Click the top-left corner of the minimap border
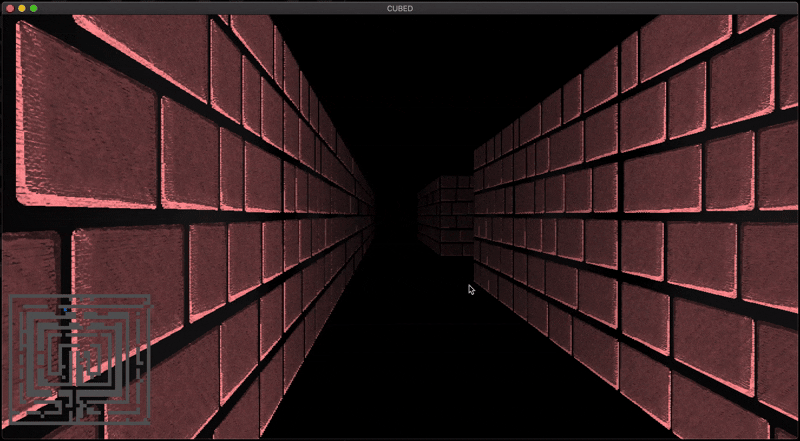Viewport: 800px width, 441px height. coord(11,296)
